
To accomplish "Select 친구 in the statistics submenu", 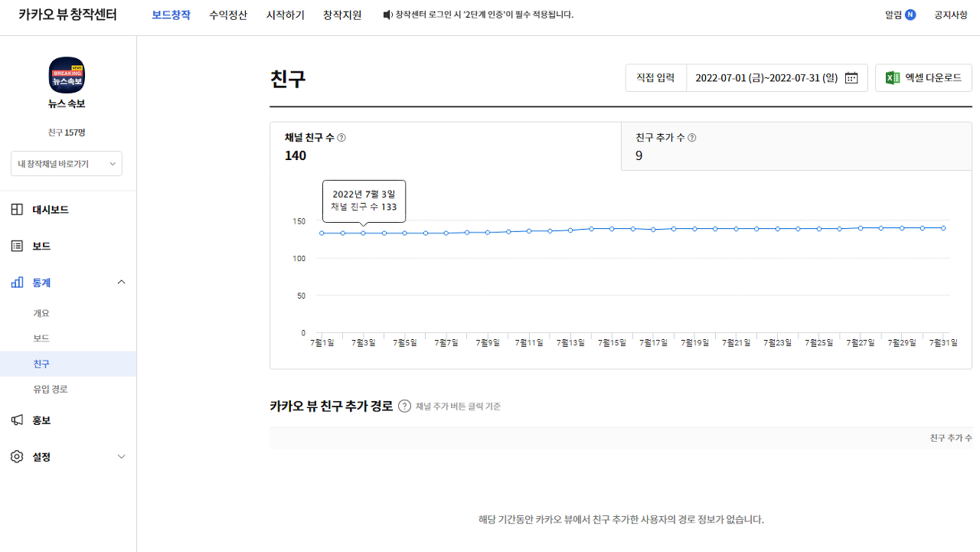I will (x=68, y=364).
